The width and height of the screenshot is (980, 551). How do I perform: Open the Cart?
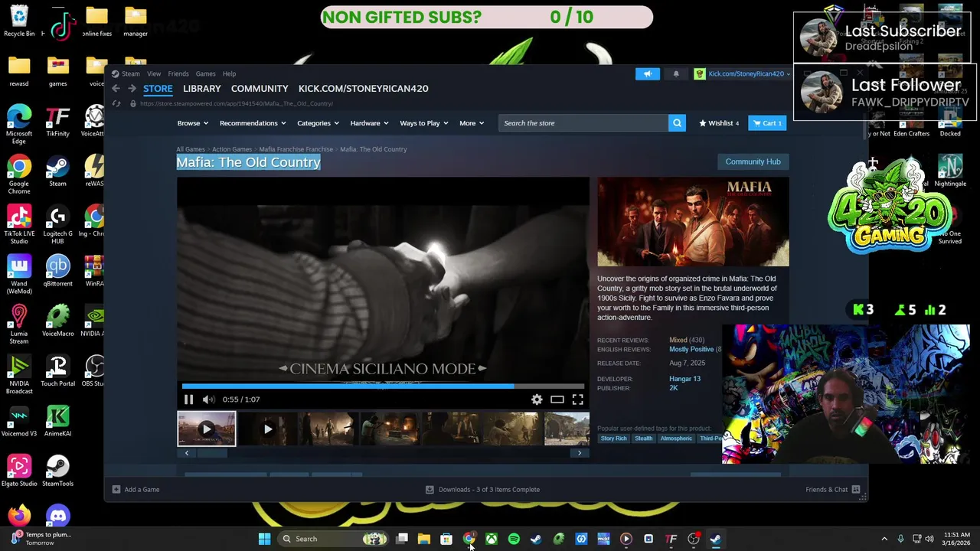coord(767,123)
